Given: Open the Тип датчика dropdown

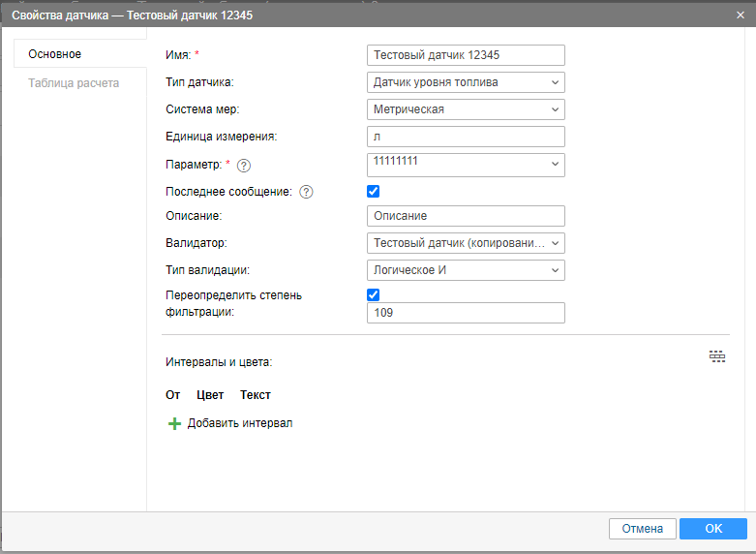Looking at the screenshot, I should pos(466,82).
